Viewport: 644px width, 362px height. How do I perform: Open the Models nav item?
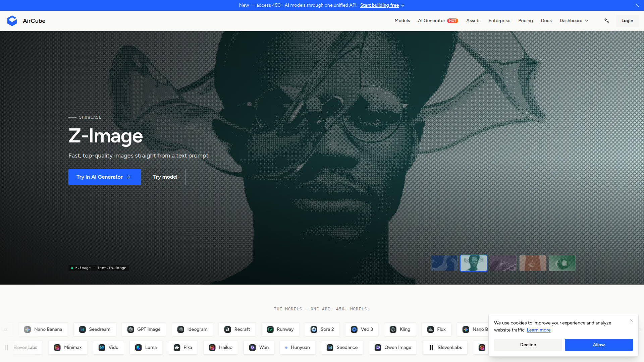pos(402,21)
